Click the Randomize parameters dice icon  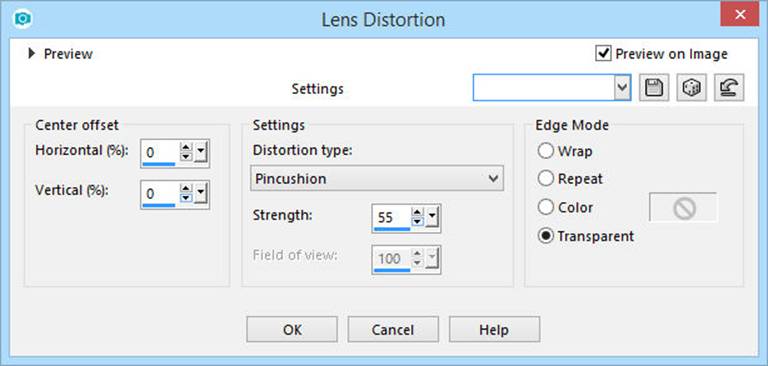pyautogui.click(x=692, y=88)
